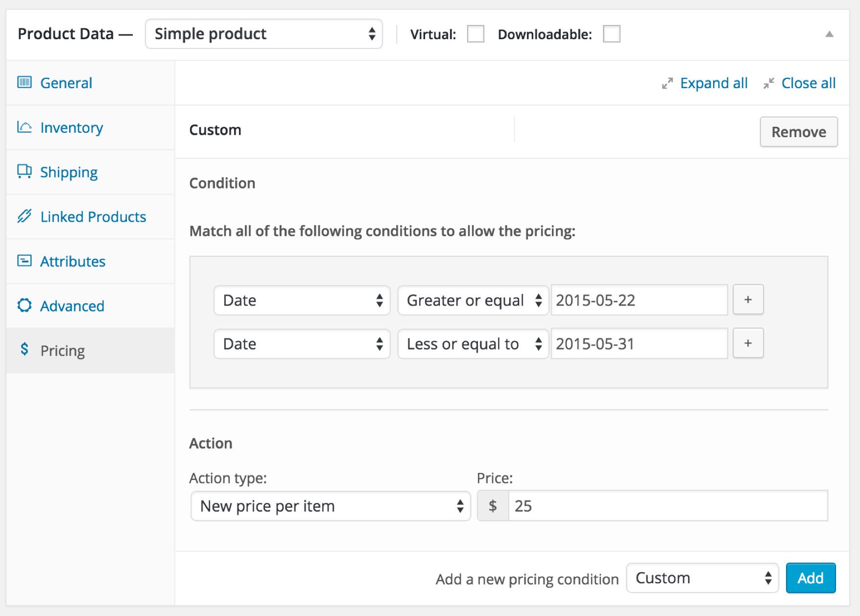
Task: Tick the Downloadable checkbox
Action: click(611, 34)
